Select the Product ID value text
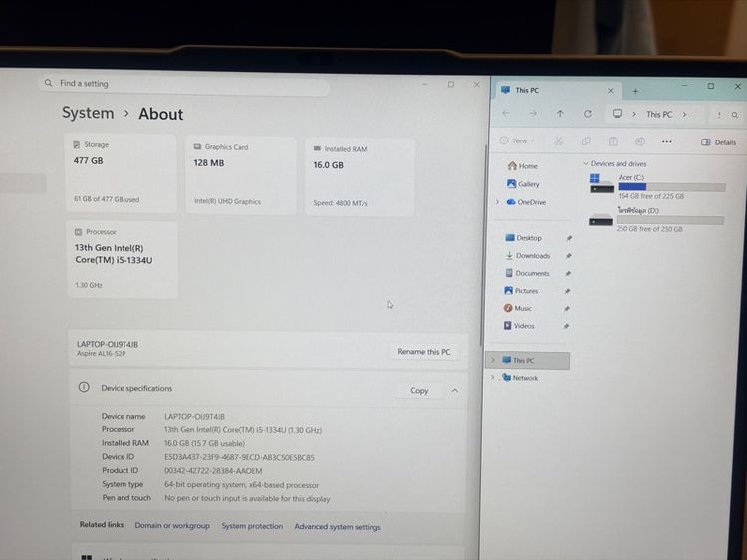 click(x=213, y=471)
